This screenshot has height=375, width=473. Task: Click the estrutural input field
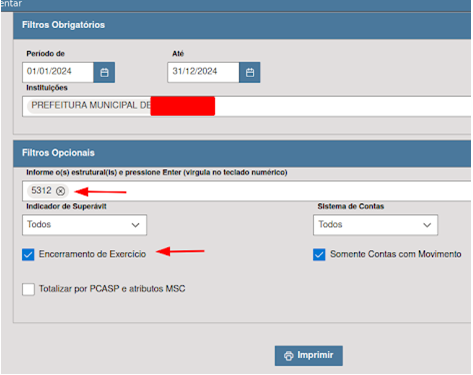pyautogui.click(x=247, y=191)
